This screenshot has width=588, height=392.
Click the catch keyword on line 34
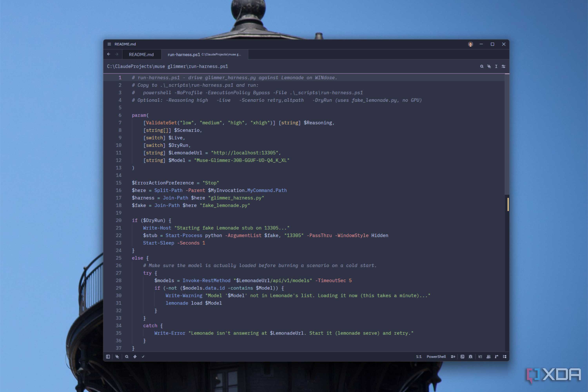(x=150, y=326)
